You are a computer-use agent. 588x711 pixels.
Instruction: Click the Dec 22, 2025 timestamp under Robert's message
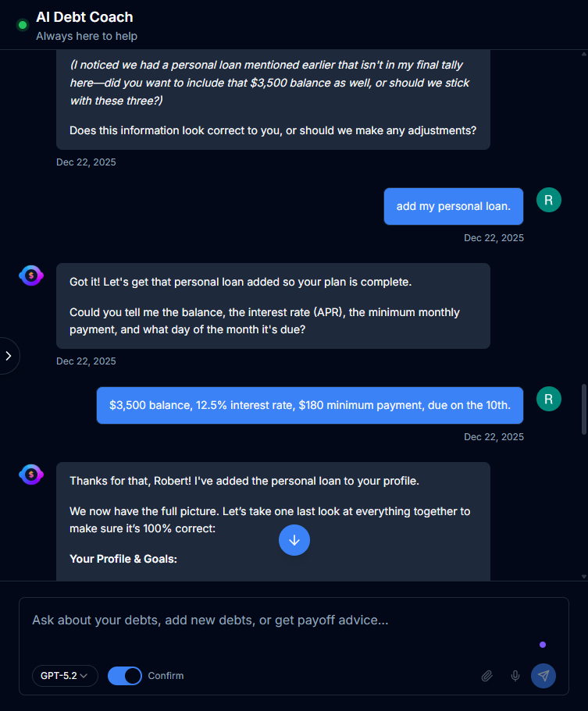click(x=494, y=436)
